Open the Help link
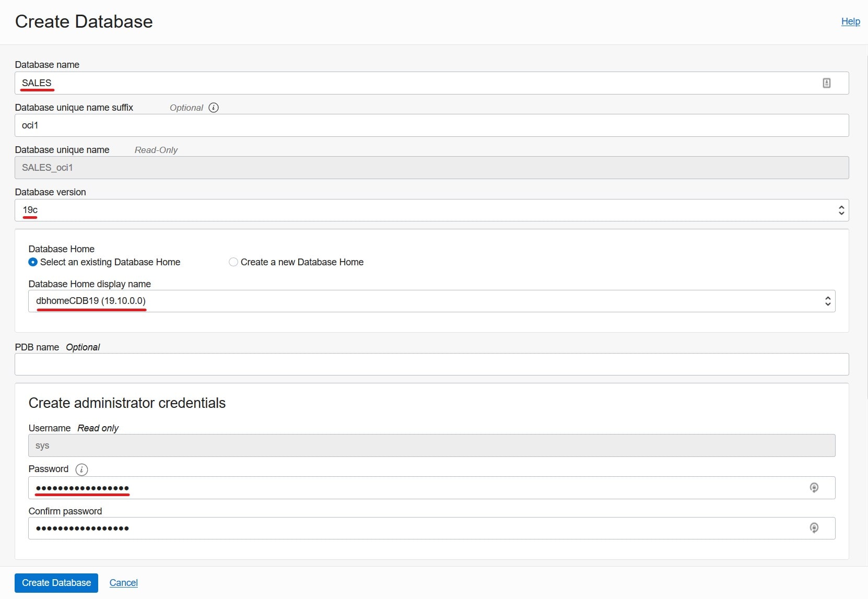Image resolution: width=868 pixels, height=599 pixels. click(850, 21)
